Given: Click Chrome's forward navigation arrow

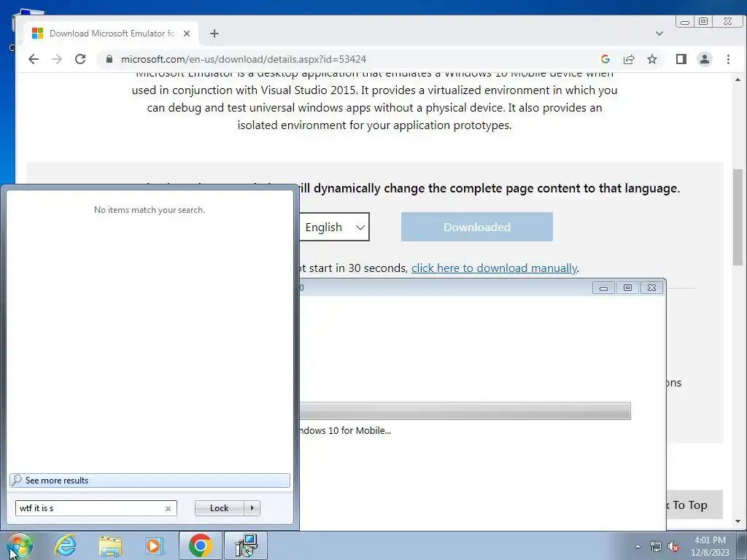Looking at the screenshot, I should tap(57, 59).
